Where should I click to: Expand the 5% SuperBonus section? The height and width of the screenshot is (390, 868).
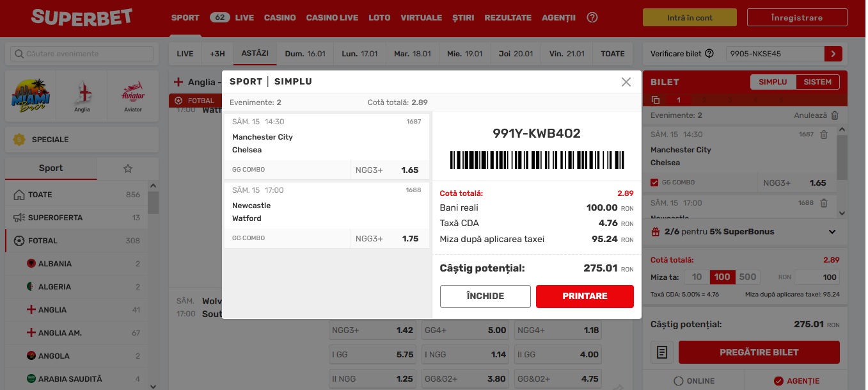click(x=832, y=232)
